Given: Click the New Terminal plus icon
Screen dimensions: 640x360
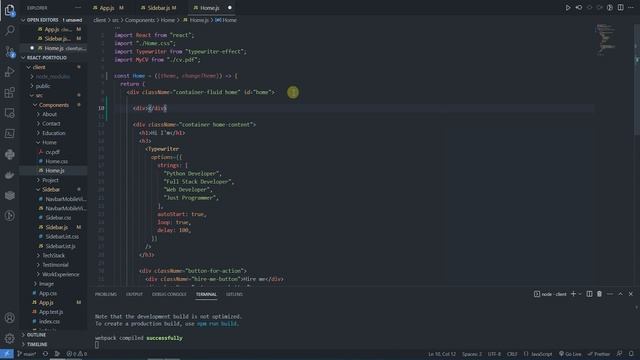Looking at the screenshot, I should coord(573,294).
